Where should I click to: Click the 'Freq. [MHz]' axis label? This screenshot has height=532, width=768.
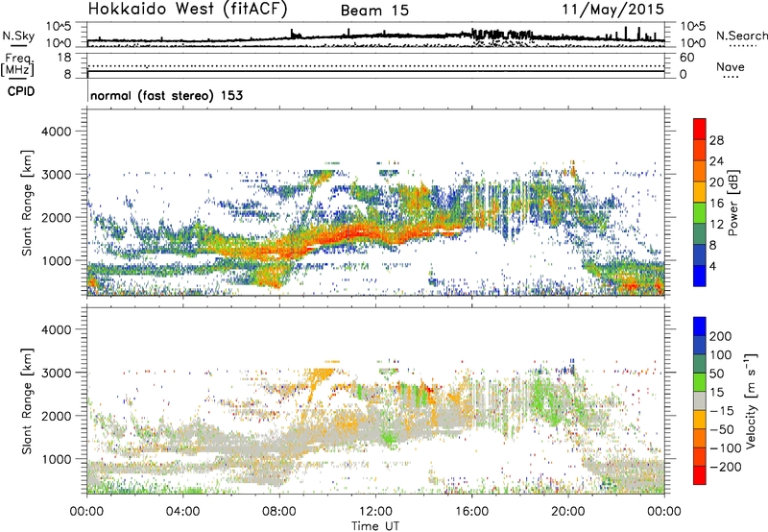(x=17, y=65)
